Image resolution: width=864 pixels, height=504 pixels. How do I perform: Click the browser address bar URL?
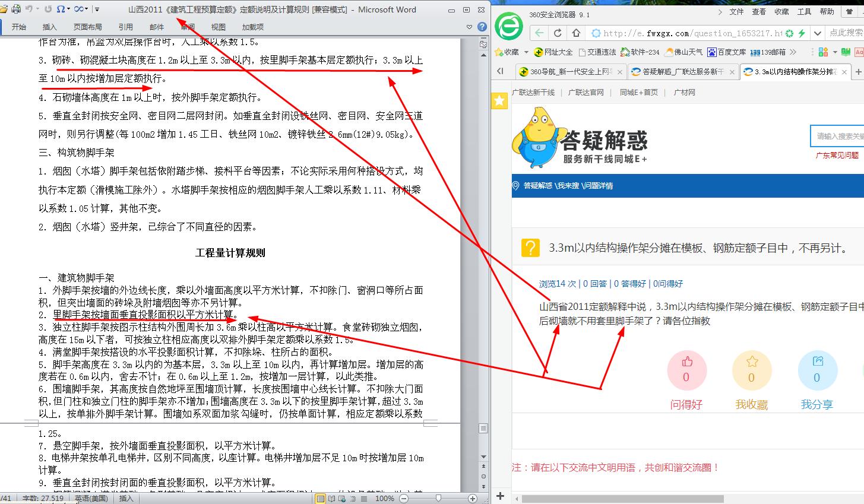[x=693, y=33]
